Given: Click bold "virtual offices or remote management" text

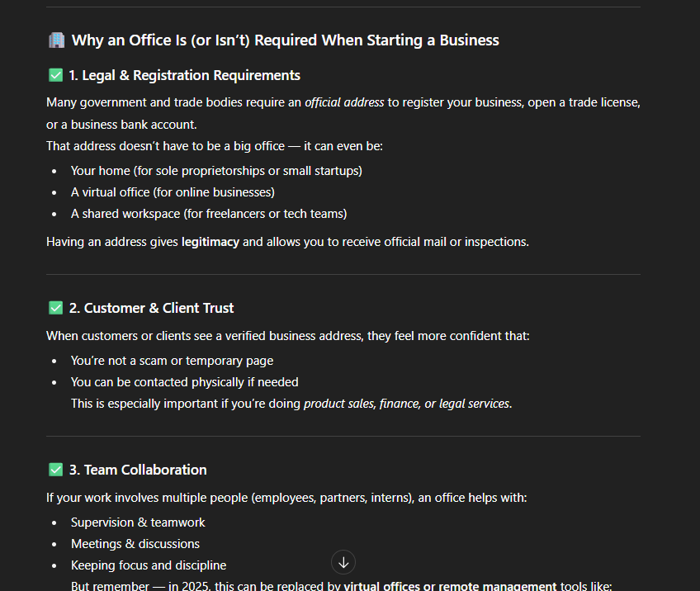Looking at the screenshot, I should (x=450, y=586).
